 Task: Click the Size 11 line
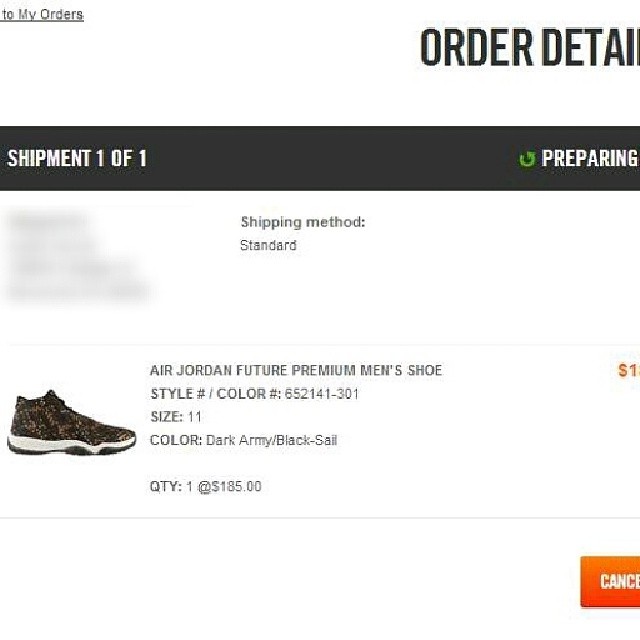point(176,417)
